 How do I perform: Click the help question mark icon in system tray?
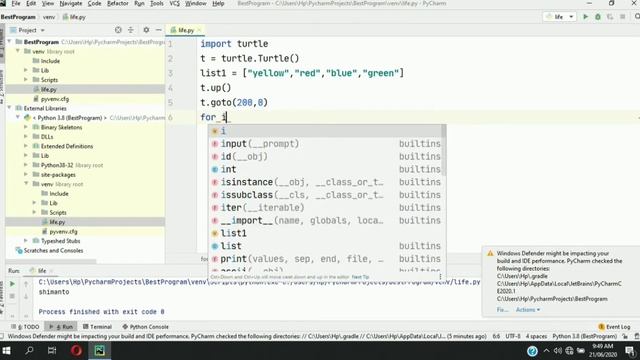(x=532, y=351)
